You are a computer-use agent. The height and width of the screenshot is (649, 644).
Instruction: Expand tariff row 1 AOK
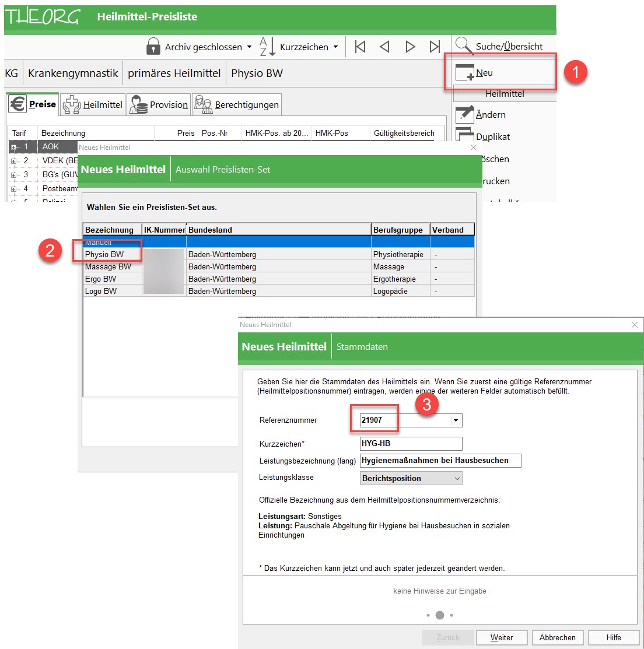13,147
